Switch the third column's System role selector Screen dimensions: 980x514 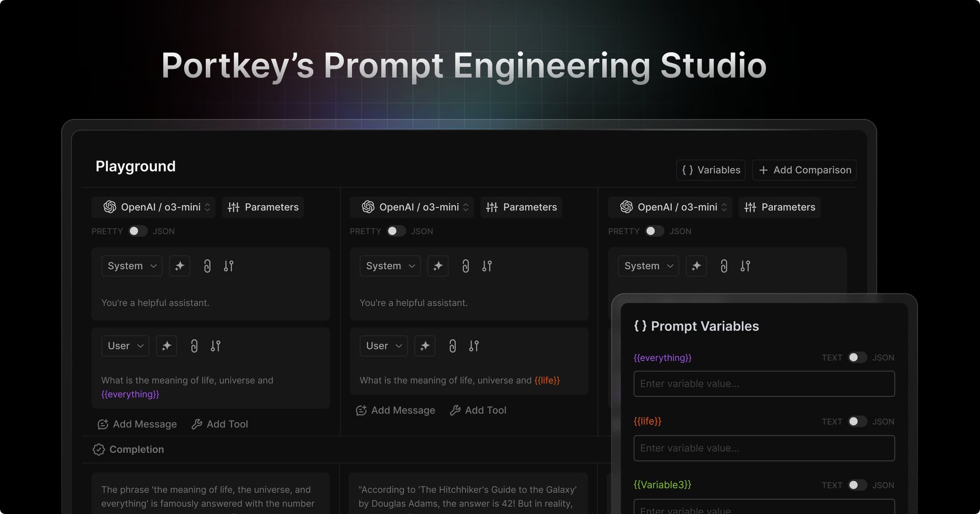point(648,266)
